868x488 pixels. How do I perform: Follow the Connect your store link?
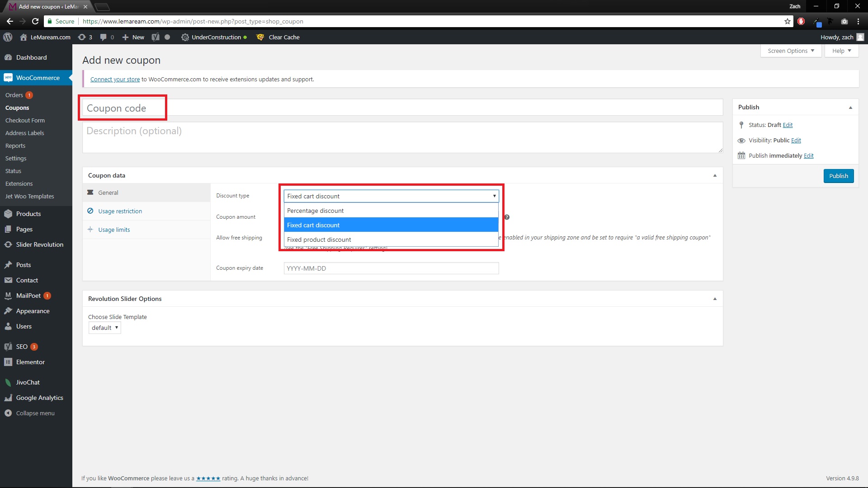[x=115, y=79]
